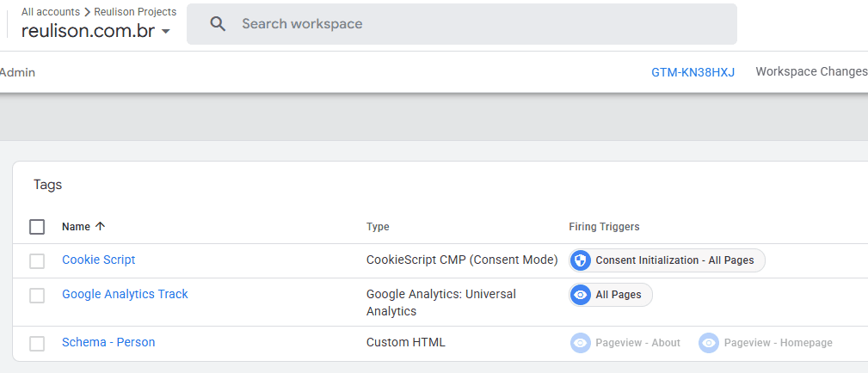
Task: Click the search magnifier icon
Action: pyautogui.click(x=219, y=24)
